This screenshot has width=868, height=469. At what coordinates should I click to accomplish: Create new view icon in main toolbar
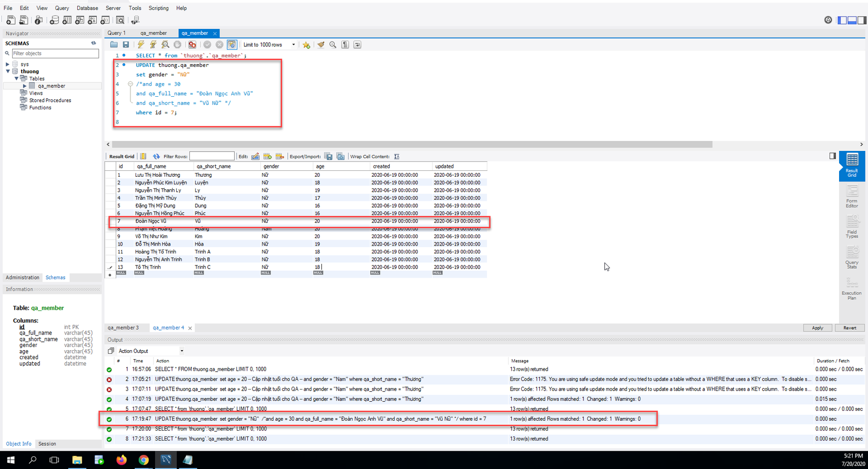[79, 20]
